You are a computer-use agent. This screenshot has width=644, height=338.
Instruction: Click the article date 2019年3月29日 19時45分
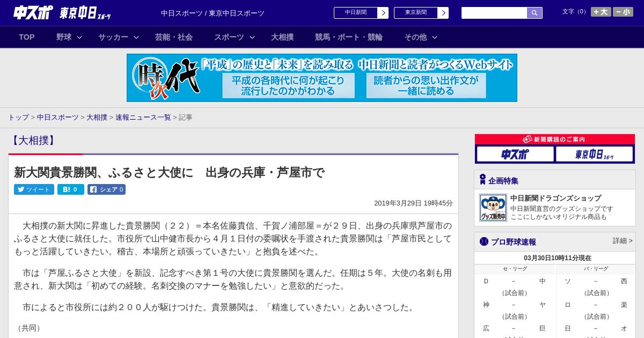pyautogui.click(x=413, y=203)
